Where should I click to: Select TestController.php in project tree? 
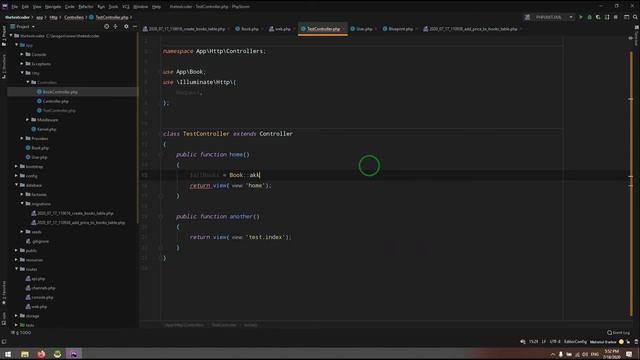tap(59, 111)
